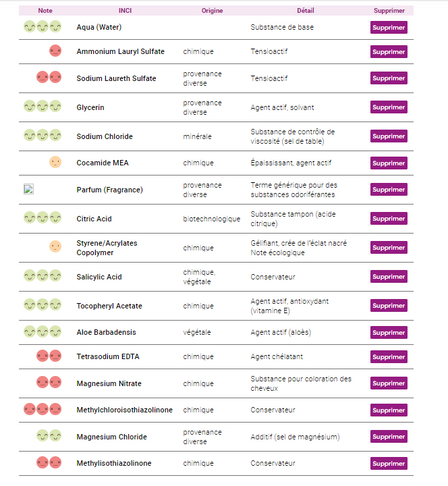Click the orange face next to Styrene/Acrylates Copolymer
Viewport: 448px width, 486px height.
pyautogui.click(x=55, y=247)
